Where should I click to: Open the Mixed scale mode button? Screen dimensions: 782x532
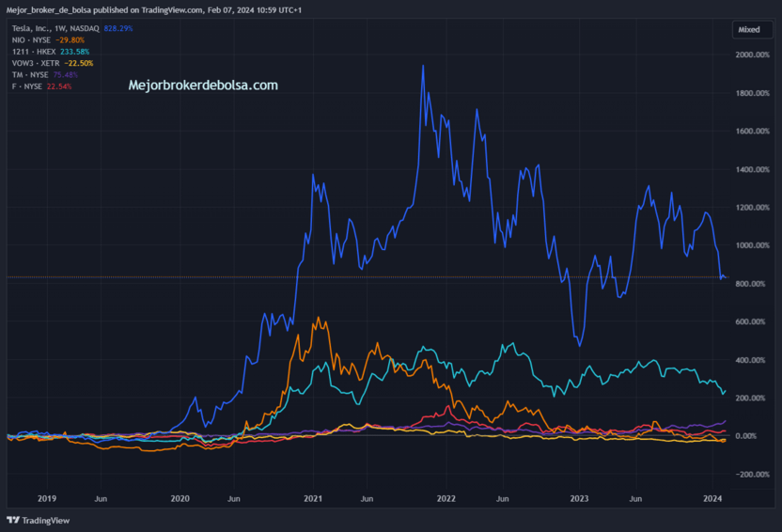[x=752, y=29]
